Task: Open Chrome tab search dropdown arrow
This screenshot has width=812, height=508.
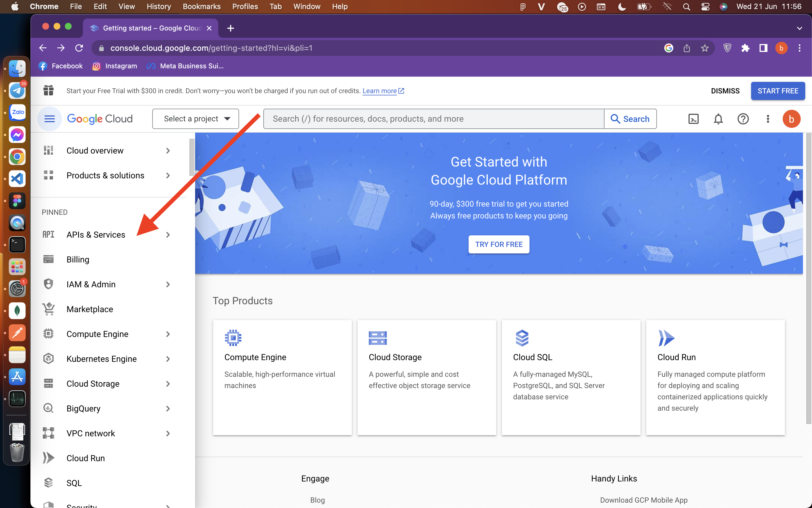Action: pyautogui.click(x=799, y=28)
